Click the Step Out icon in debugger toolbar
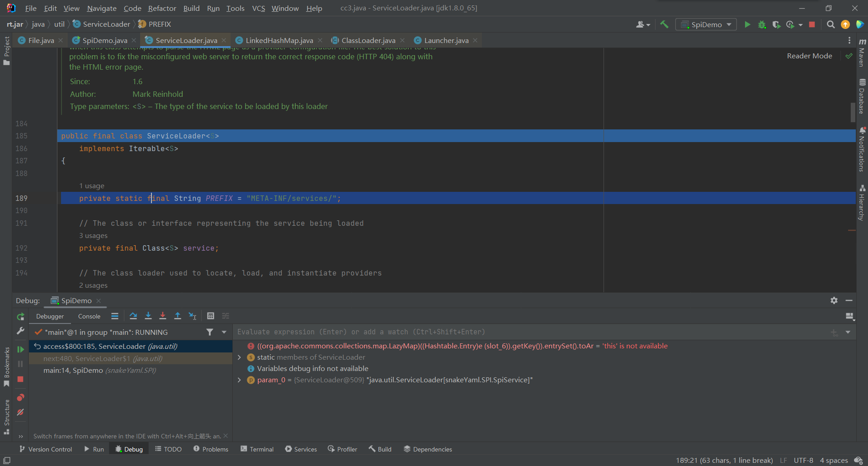 pyautogui.click(x=178, y=316)
